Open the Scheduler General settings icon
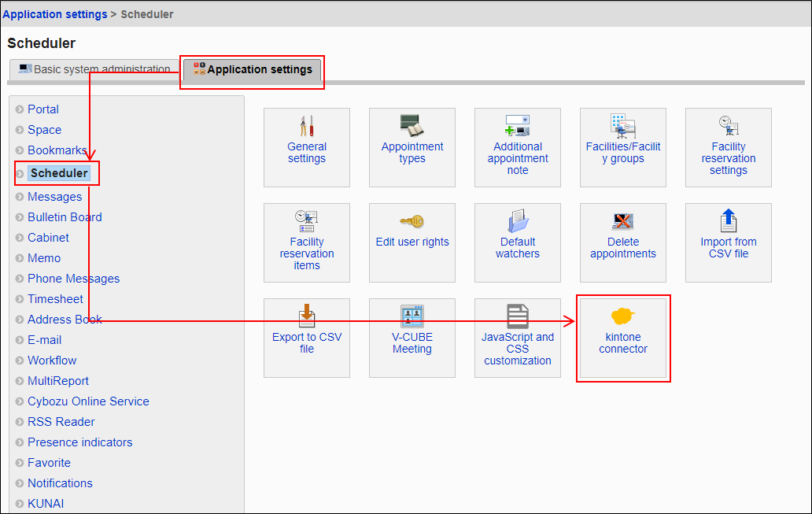The height and width of the screenshot is (514, 812). tap(307, 148)
